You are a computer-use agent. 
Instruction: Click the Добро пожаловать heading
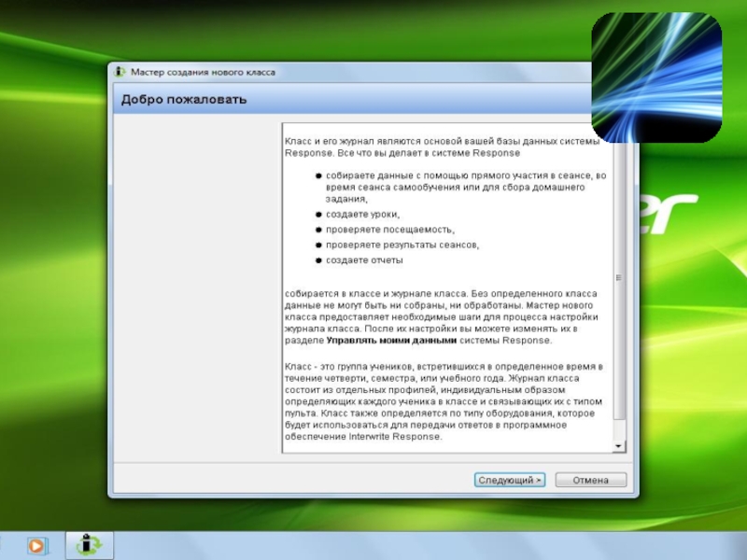[184, 100]
